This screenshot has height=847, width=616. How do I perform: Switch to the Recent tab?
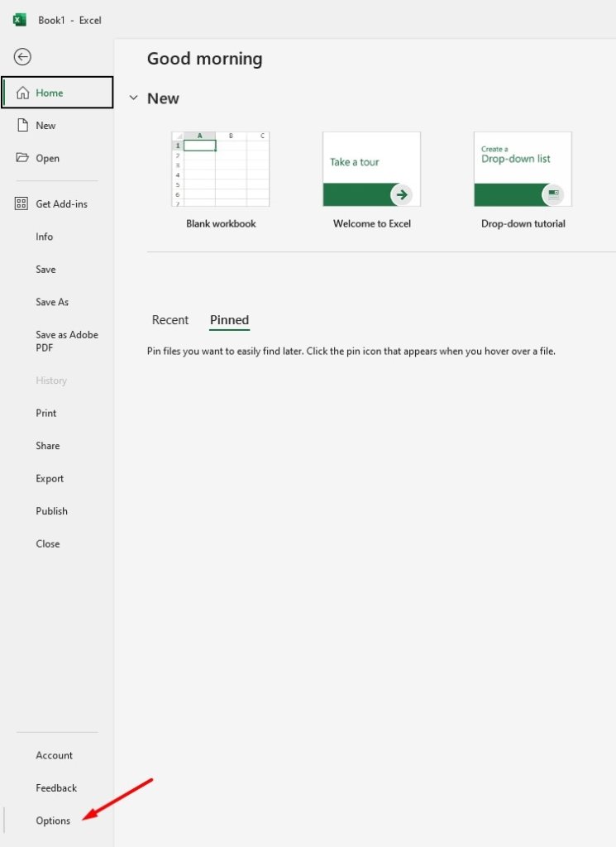(170, 320)
